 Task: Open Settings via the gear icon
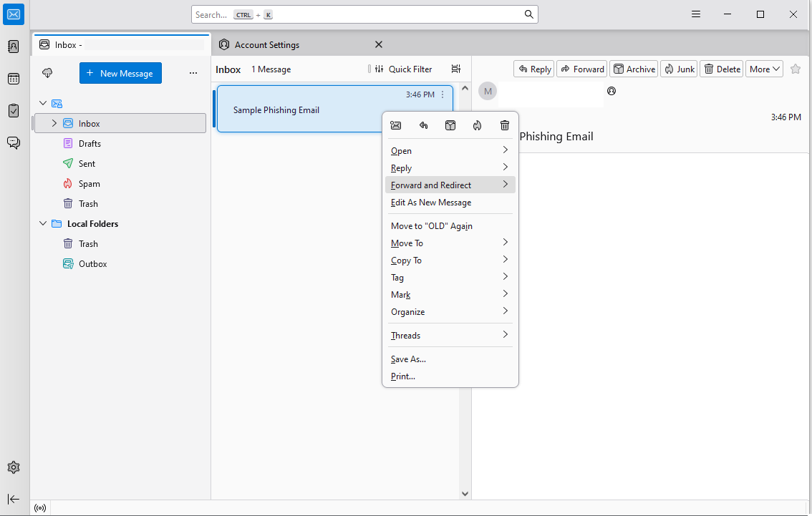coord(14,467)
